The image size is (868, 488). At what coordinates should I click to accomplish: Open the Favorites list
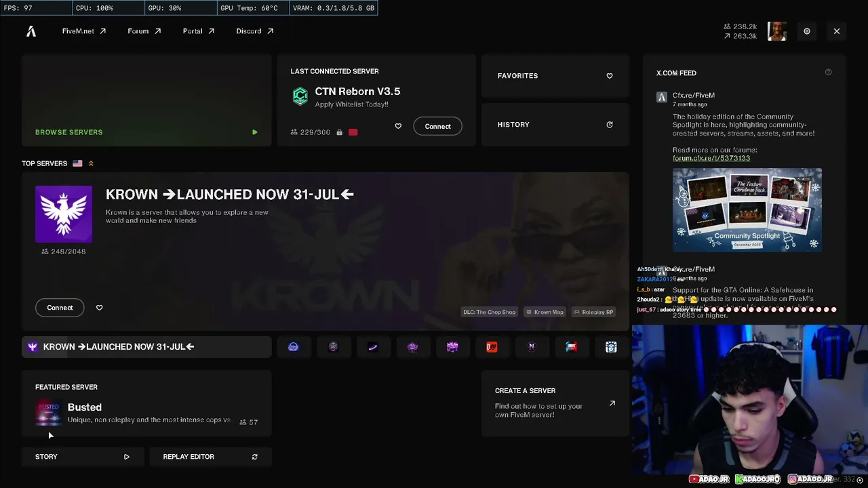click(x=555, y=76)
